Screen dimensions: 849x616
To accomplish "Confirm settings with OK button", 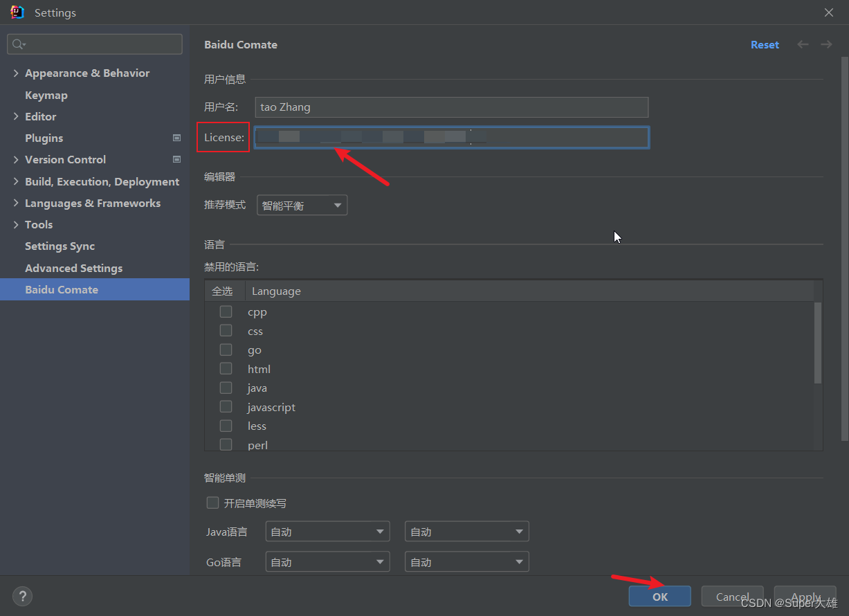I will (660, 596).
